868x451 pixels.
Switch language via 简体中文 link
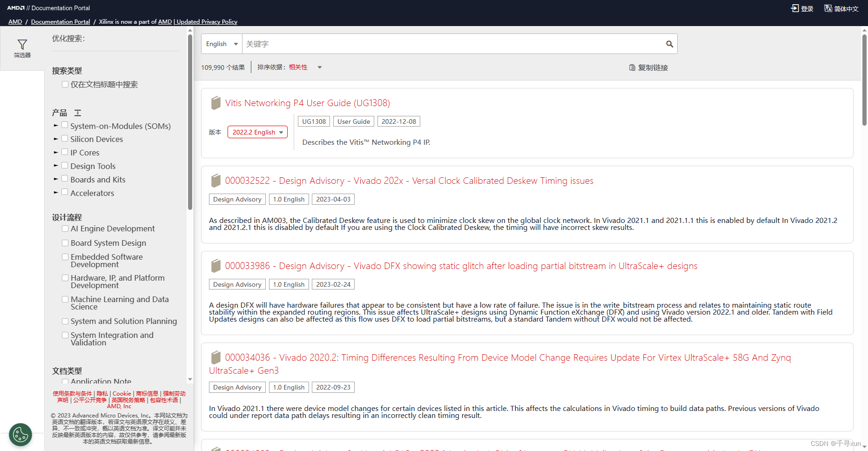(x=846, y=9)
